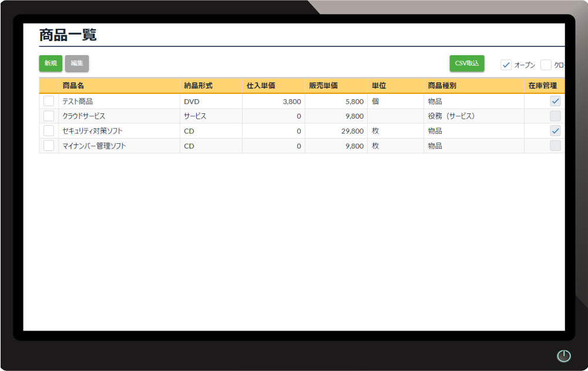Enable 在庫管理 for マイナンバー管理ソフト
The image size is (588, 371).
555,146
